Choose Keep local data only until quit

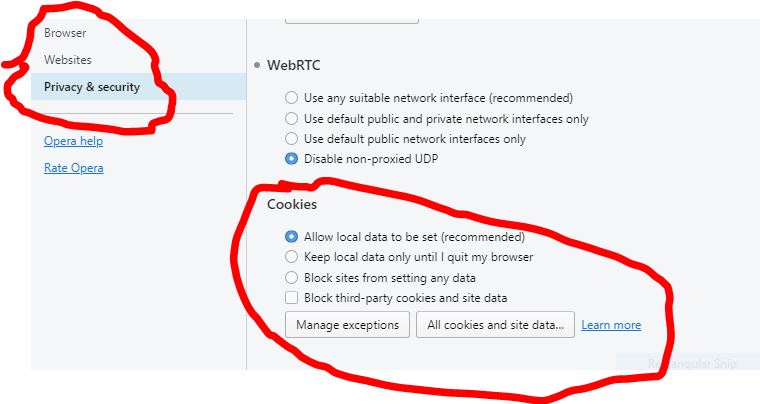(291, 257)
